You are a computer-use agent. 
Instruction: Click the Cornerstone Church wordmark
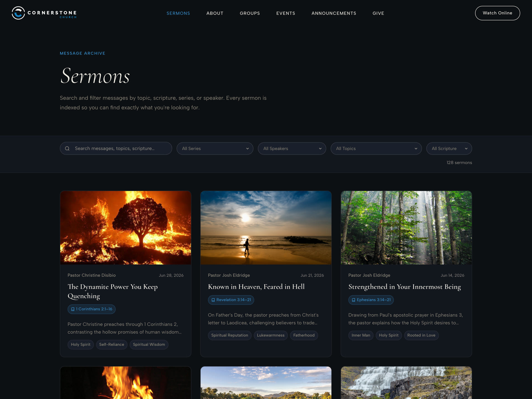click(52, 14)
